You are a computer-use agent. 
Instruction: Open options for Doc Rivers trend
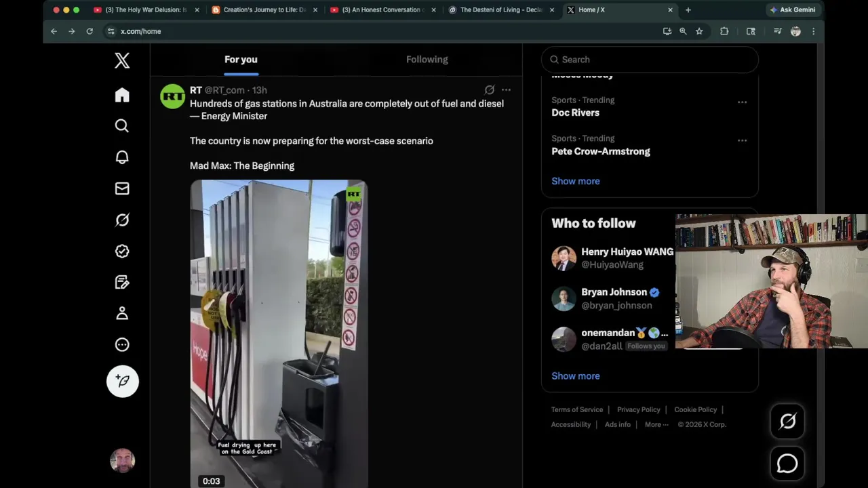[742, 102]
